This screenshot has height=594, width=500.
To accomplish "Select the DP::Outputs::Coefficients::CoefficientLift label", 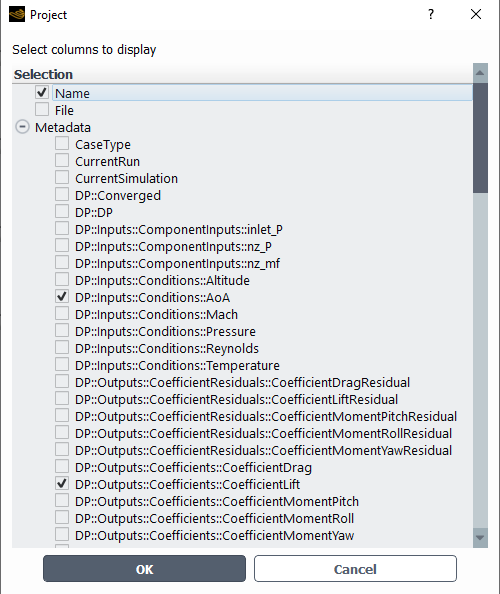I will [x=188, y=485].
